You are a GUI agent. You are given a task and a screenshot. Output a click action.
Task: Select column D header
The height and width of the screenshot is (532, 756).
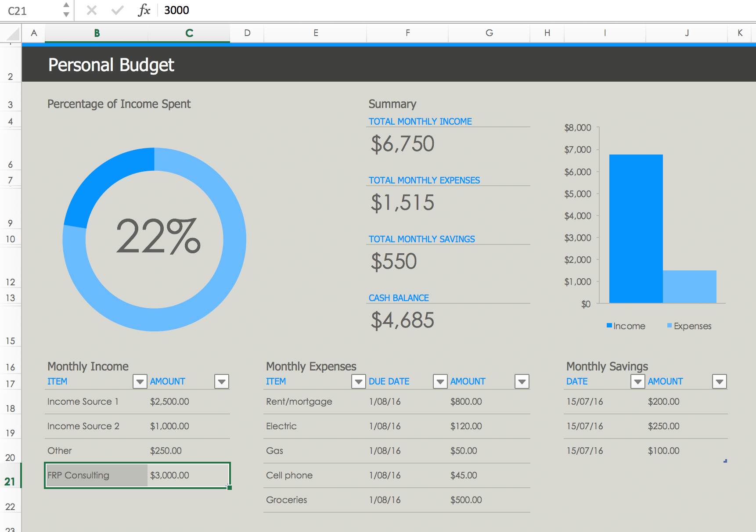click(247, 33)
